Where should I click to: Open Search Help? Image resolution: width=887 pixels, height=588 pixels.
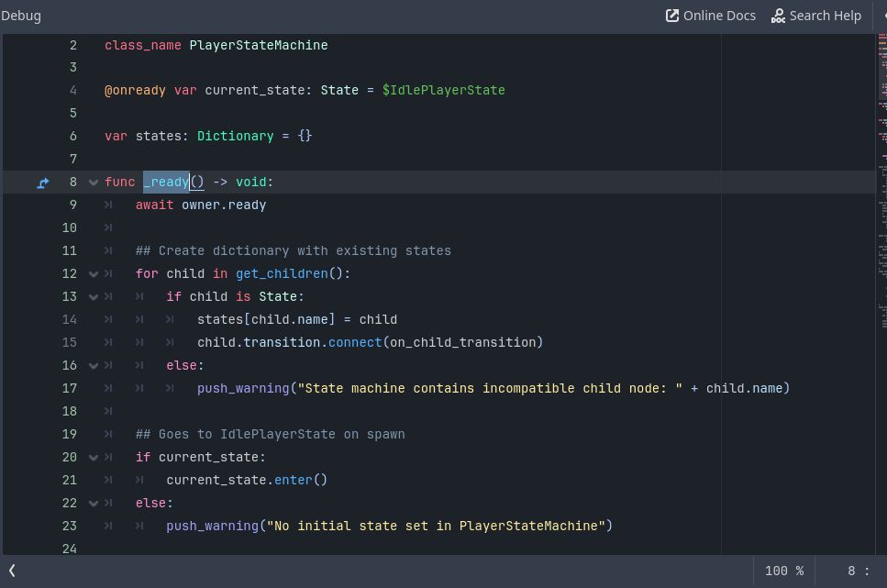coord(816,16)
